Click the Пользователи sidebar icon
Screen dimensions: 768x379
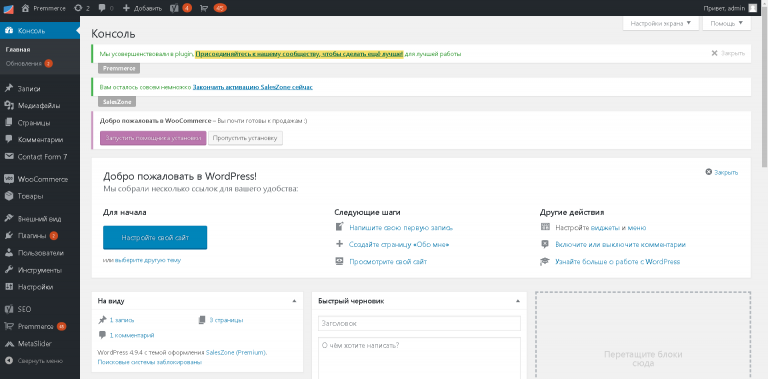(x=8, y=253)
